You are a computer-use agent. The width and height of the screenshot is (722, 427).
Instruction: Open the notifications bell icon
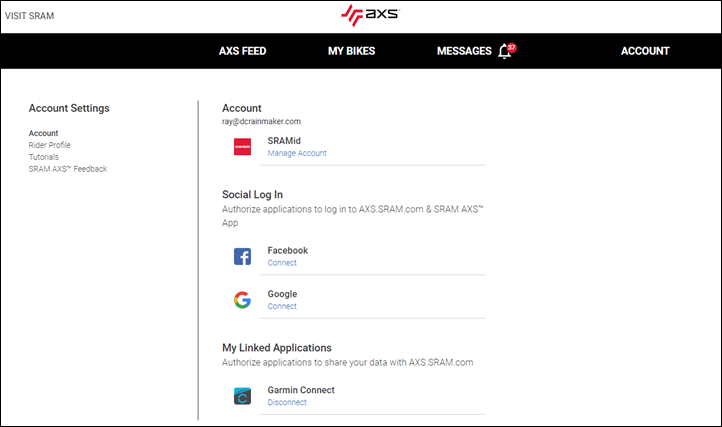[x=505, y=51]
